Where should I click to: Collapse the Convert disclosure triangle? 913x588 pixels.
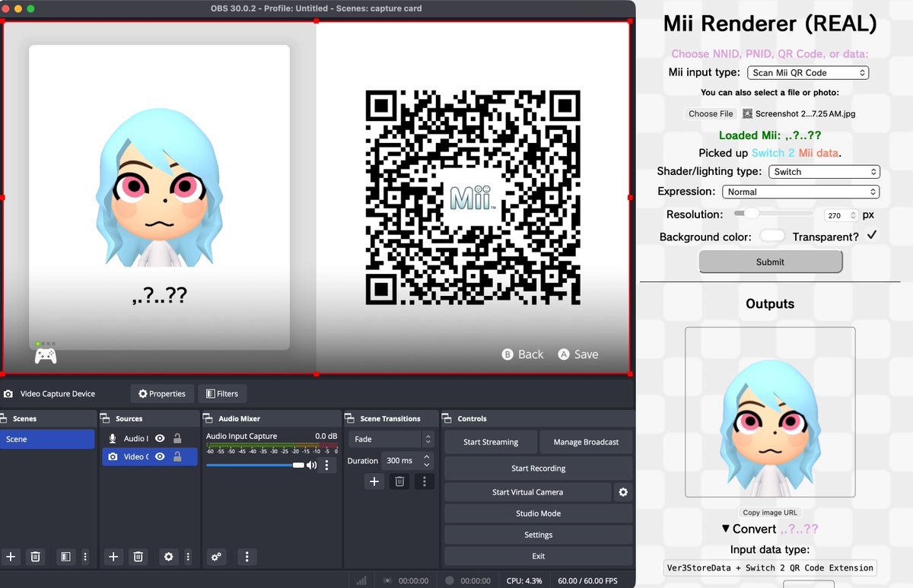coord(726,529)
